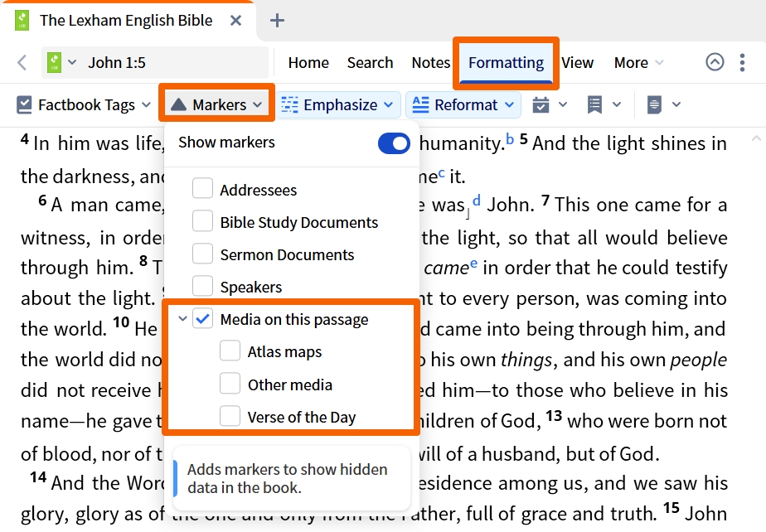This screenshot has height=532, width=766.
Task: Expand the bookmark icon dropdown arrow
Action: coord(617,104)
